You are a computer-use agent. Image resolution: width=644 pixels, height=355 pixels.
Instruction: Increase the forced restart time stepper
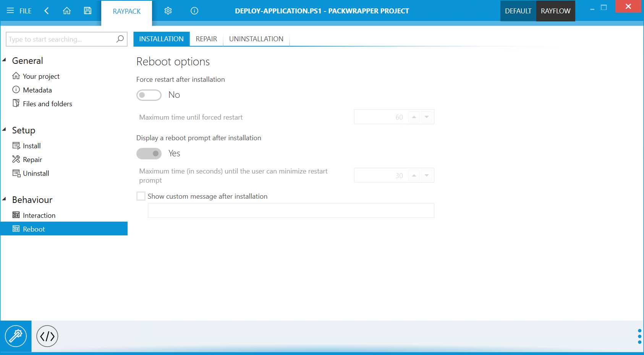tap(414, 117)
